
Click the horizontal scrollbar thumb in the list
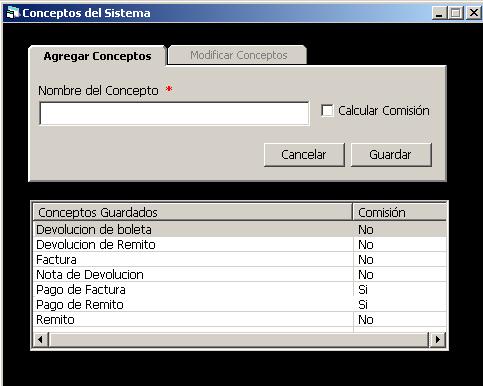tap(239, 340)
